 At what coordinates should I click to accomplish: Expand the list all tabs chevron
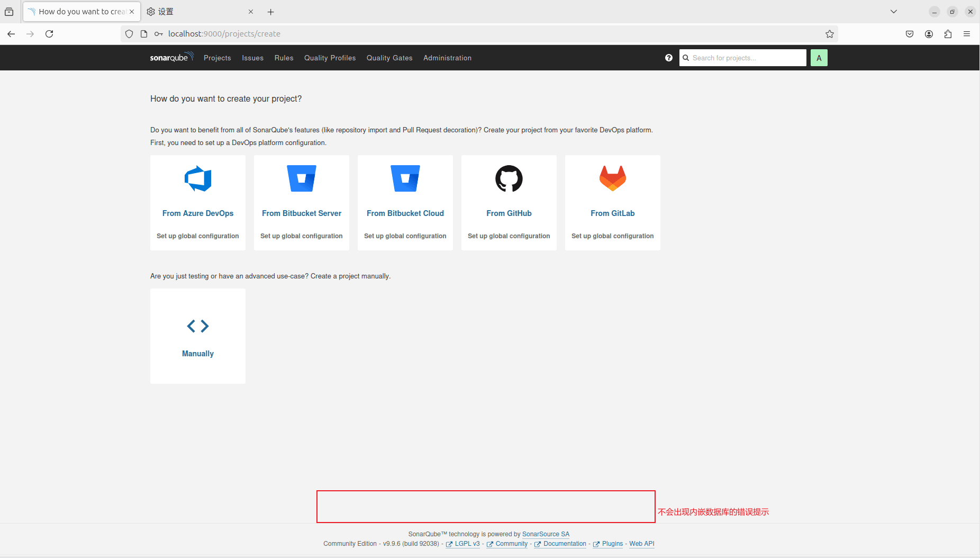894,12
